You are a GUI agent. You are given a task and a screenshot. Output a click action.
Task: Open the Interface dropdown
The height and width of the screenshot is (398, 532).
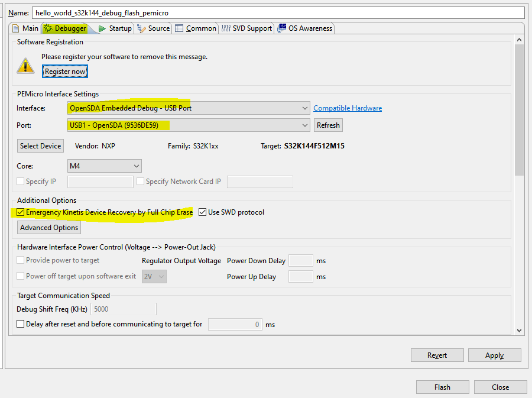coord(189,108)
